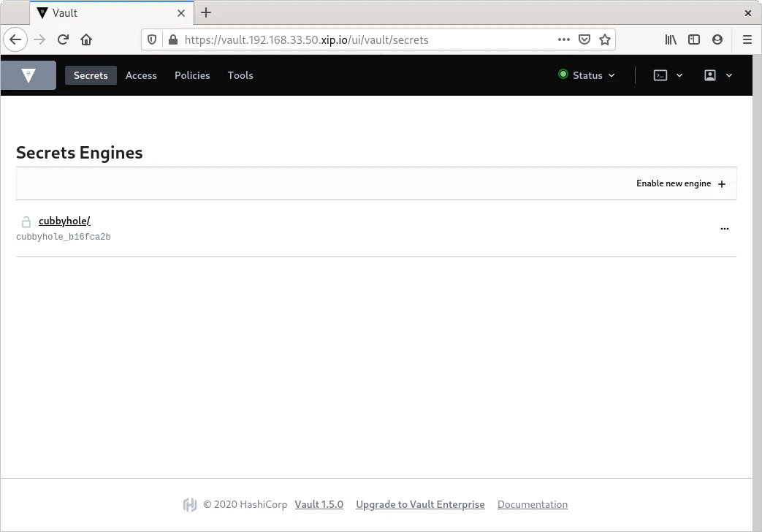Open the Firefox account icon
This screenshot has width=762, height=532.
coord(717,40)
